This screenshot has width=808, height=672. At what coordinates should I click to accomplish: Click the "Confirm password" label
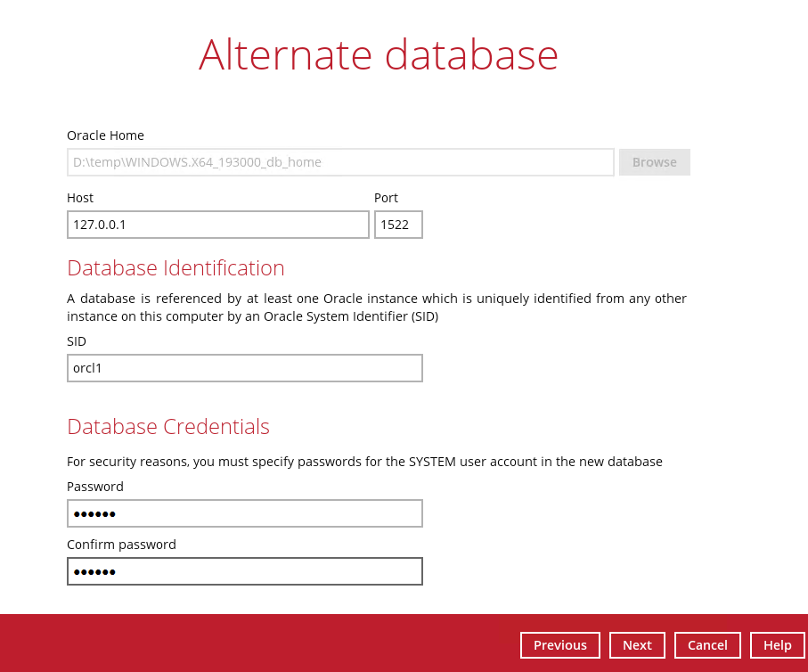122,545
